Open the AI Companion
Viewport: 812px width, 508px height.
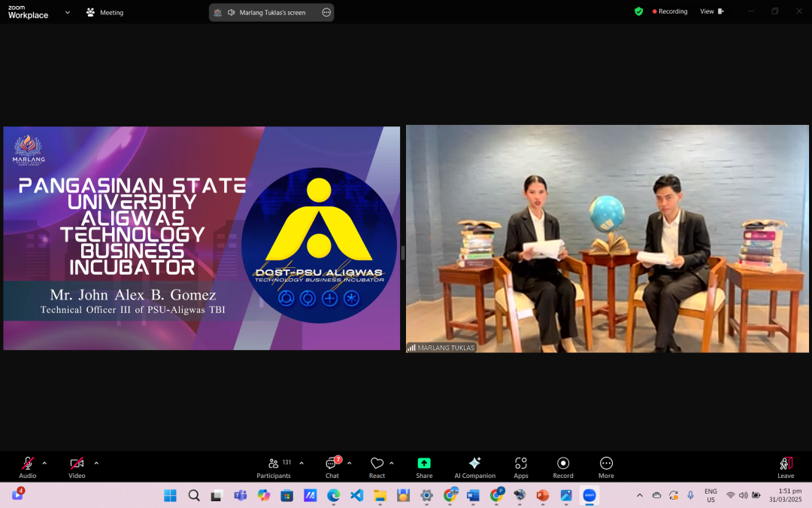pyautogui.click(x=474, y=467)
